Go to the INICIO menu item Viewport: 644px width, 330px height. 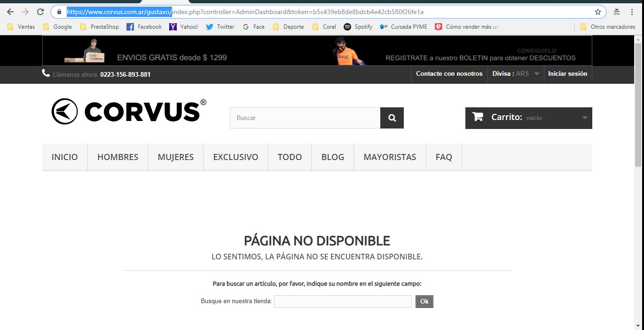tap(65, 157)
